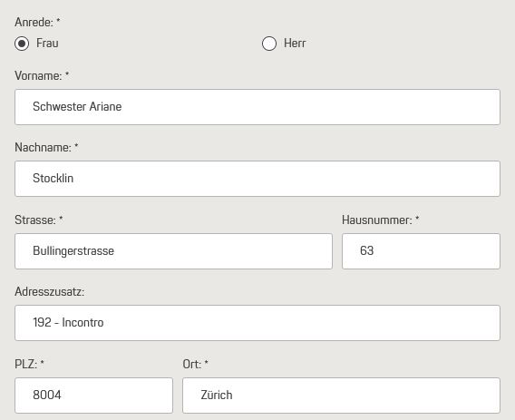Click the Frau label text
515x420 pixels.
47,43
